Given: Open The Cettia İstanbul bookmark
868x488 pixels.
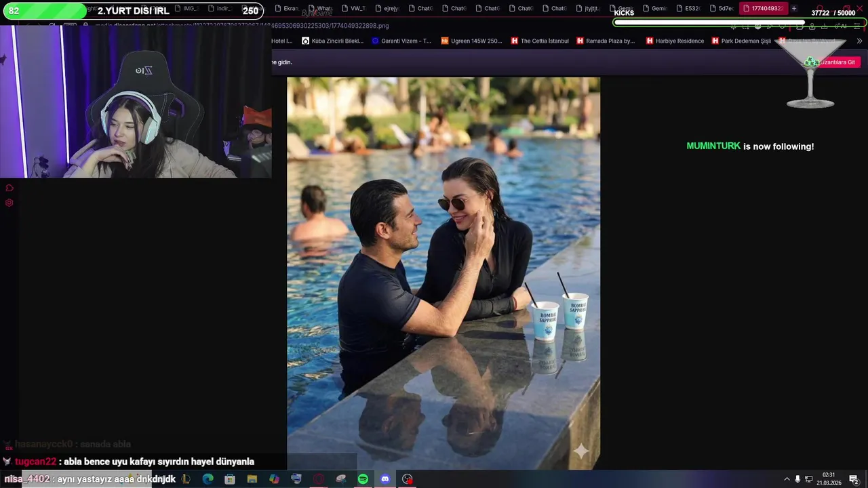Looking at the screenshot, I should 540,41.
